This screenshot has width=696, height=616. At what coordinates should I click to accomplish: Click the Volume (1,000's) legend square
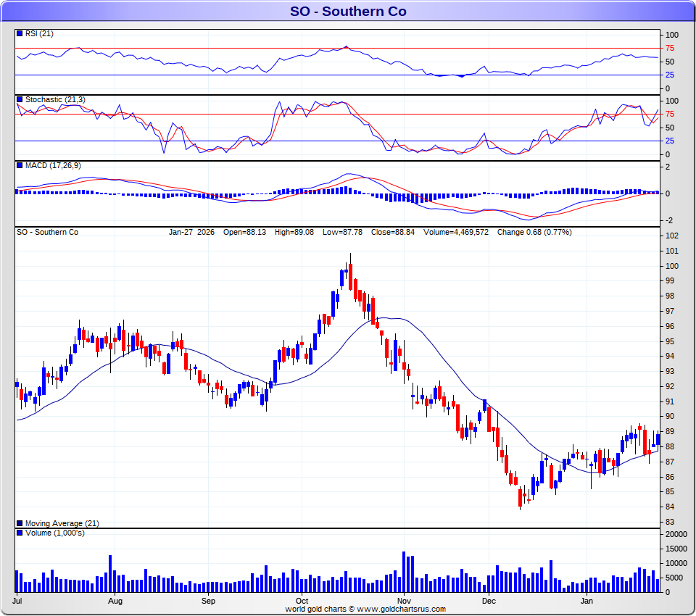click(x=20, y=533)
